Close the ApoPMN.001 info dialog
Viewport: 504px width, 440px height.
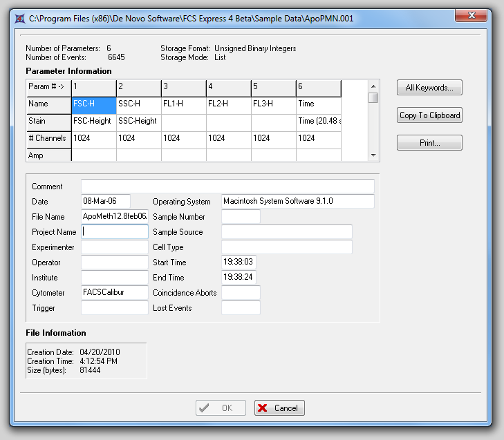pos(471,15)
